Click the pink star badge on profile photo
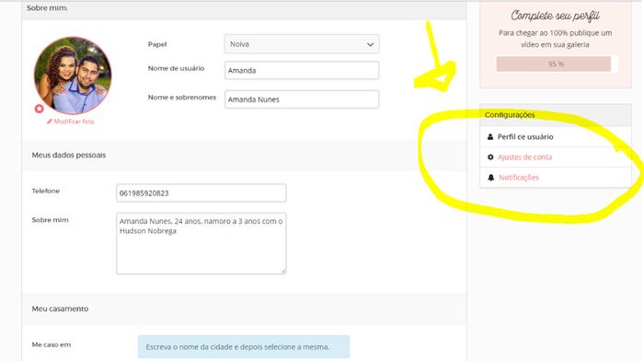The width and height of the screenshot is (644, 361). [x=39, y=109]
